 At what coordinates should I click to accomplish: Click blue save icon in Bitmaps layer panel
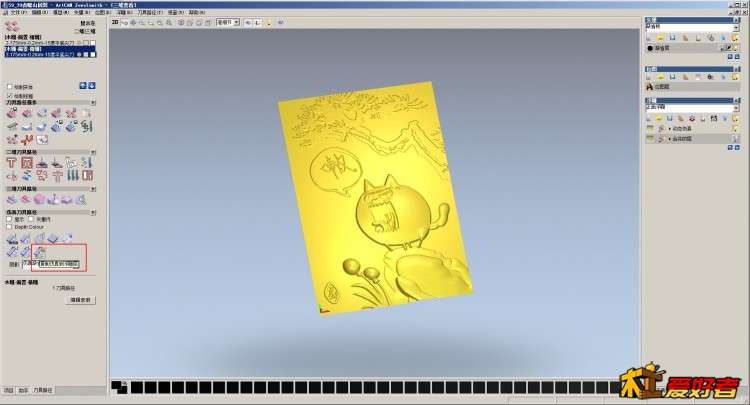(673, 77)
